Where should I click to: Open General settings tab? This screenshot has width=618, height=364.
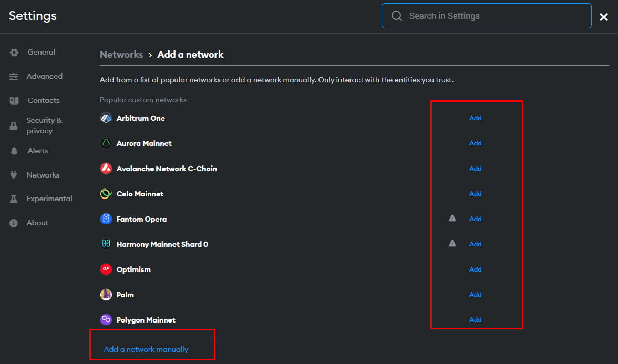coord(42,52)
